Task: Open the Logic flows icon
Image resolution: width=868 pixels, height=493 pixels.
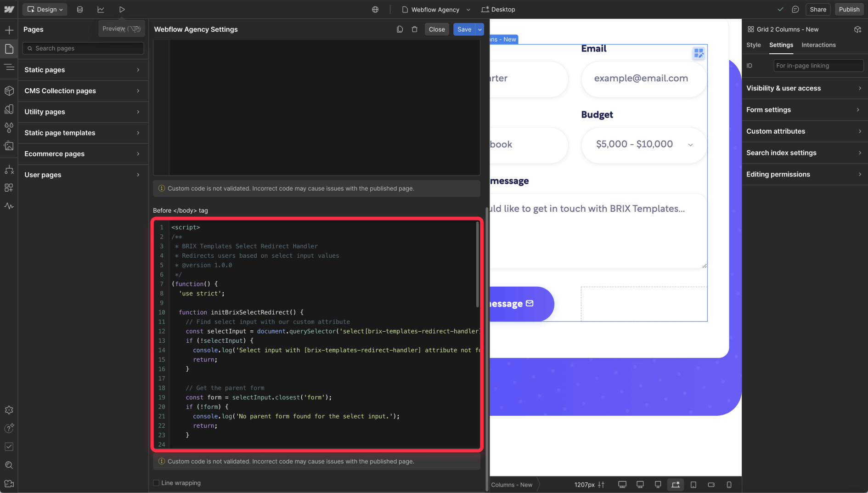Action: point(9,170)
